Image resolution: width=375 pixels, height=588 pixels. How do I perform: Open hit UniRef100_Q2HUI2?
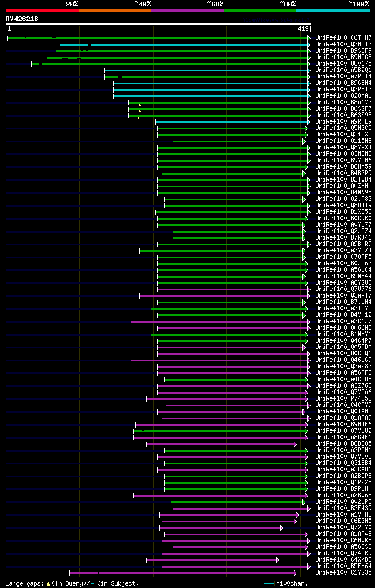(343, 45)
